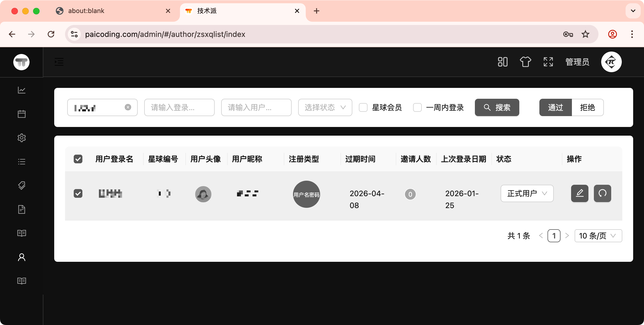Click the t-shirt theme icon

click(x=525, y=62)
